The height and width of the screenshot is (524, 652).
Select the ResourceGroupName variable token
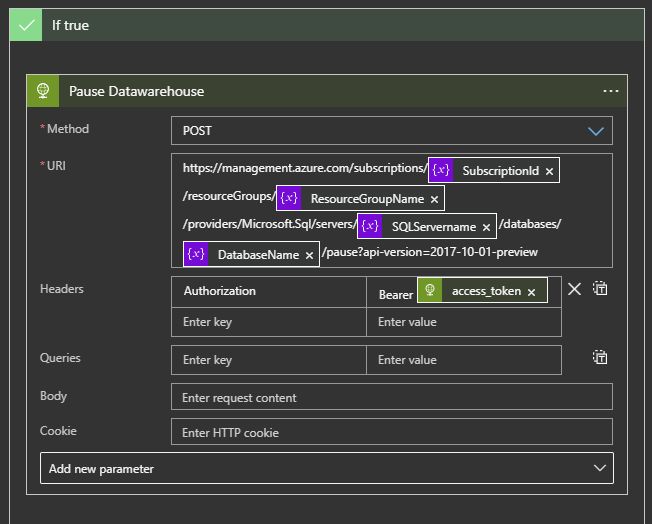(361, 198)
